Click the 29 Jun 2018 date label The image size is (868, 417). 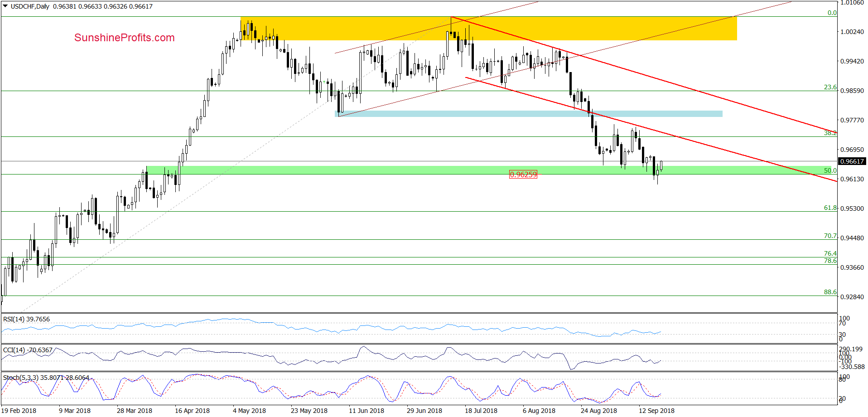424,411
